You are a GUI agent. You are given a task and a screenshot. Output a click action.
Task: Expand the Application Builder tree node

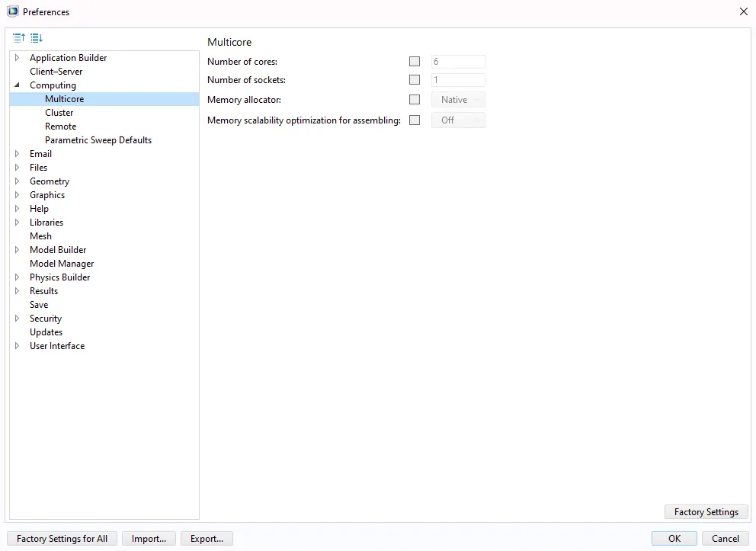tap(18, 58)
